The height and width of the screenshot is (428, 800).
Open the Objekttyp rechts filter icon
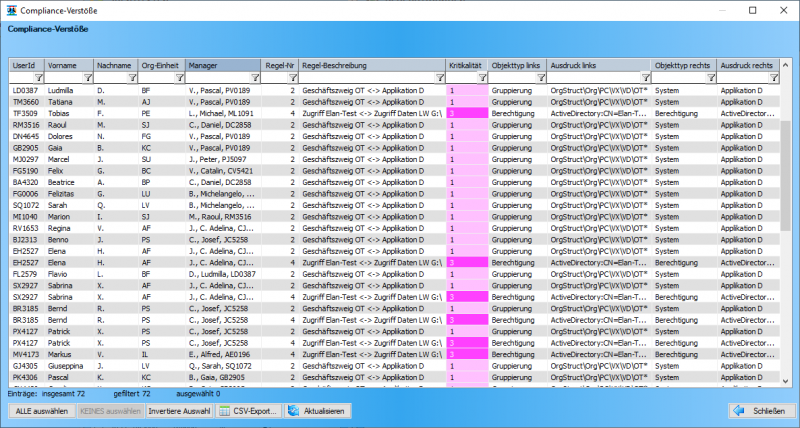pyautogui.click(x=711, y=78)
